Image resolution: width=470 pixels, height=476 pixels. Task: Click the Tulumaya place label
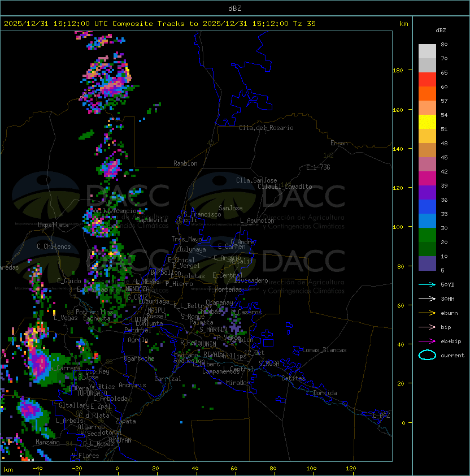coord(193,249)
